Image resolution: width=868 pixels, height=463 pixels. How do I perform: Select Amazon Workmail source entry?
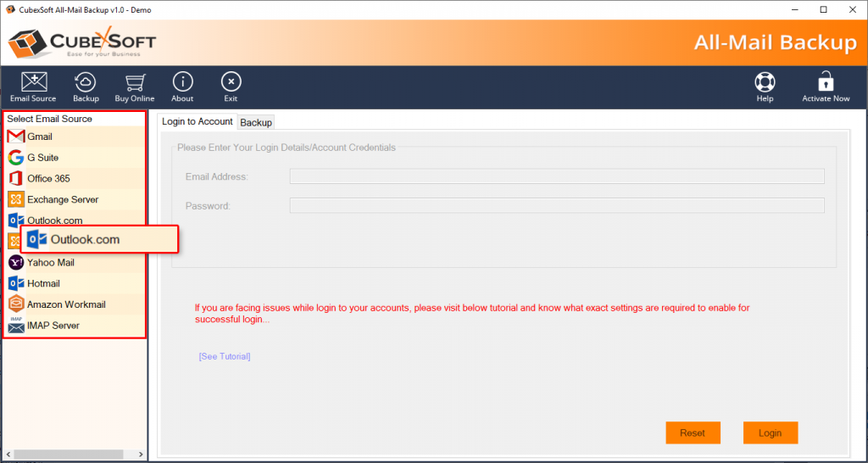coord(75,304)
